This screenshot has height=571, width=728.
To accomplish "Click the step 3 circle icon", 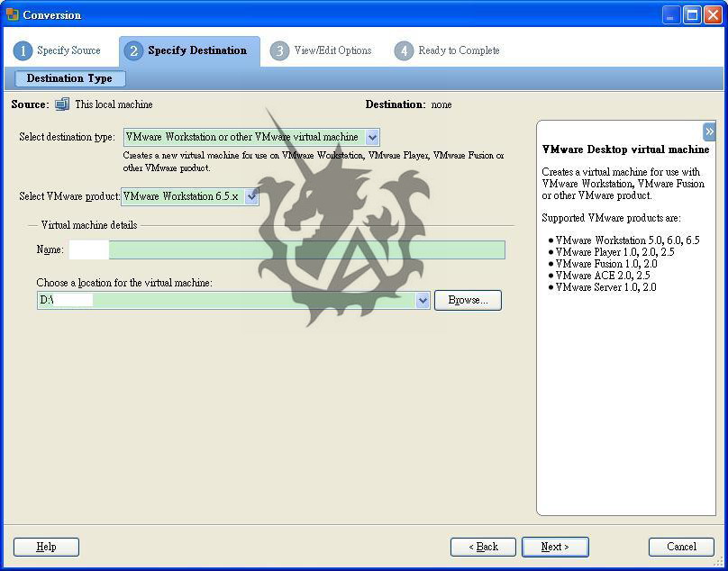I will coord(279,50).
